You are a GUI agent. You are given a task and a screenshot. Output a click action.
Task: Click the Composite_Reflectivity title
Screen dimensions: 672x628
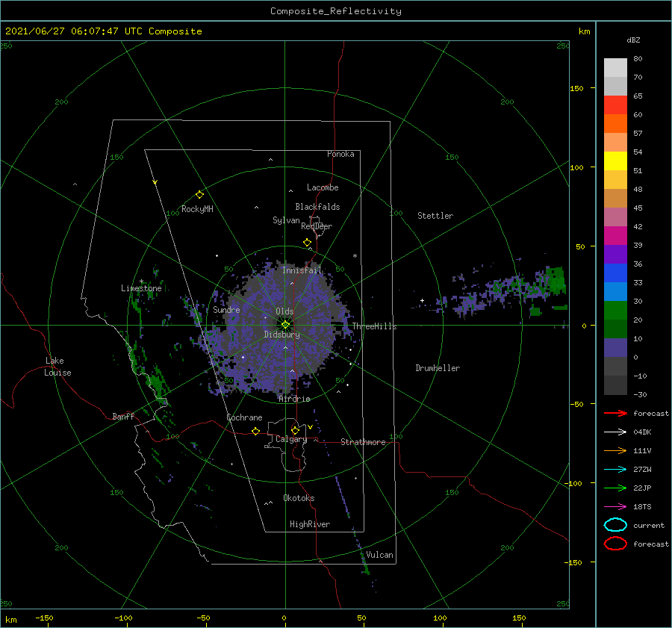point(335,11)
